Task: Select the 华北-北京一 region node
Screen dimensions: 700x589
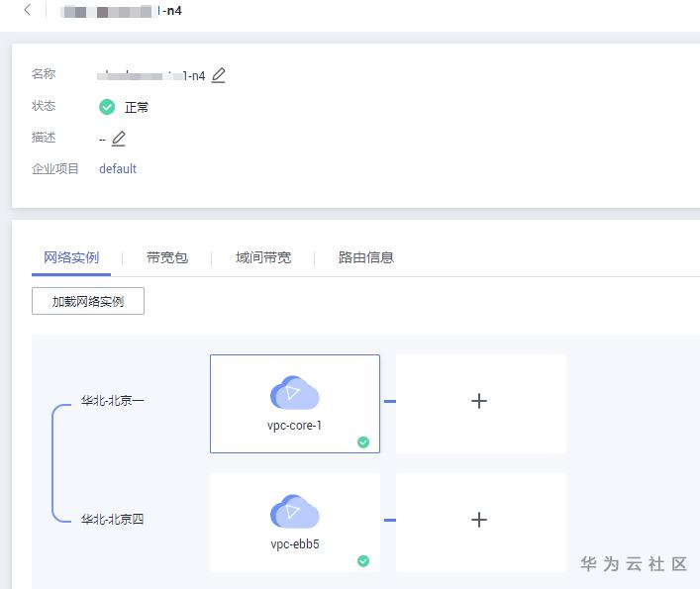Action: pyautogui.click(x=113, y=402)
